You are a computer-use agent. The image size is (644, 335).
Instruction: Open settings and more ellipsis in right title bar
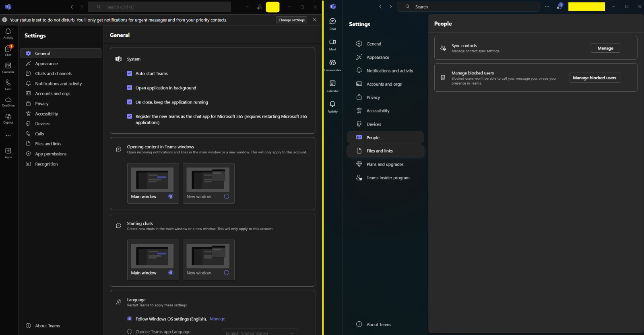coord(547,7)
